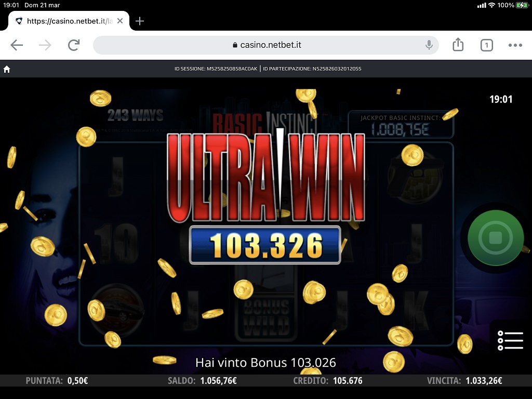Show open tabs counter
Viewport: 532px width, 399px height.
(486, 45)
